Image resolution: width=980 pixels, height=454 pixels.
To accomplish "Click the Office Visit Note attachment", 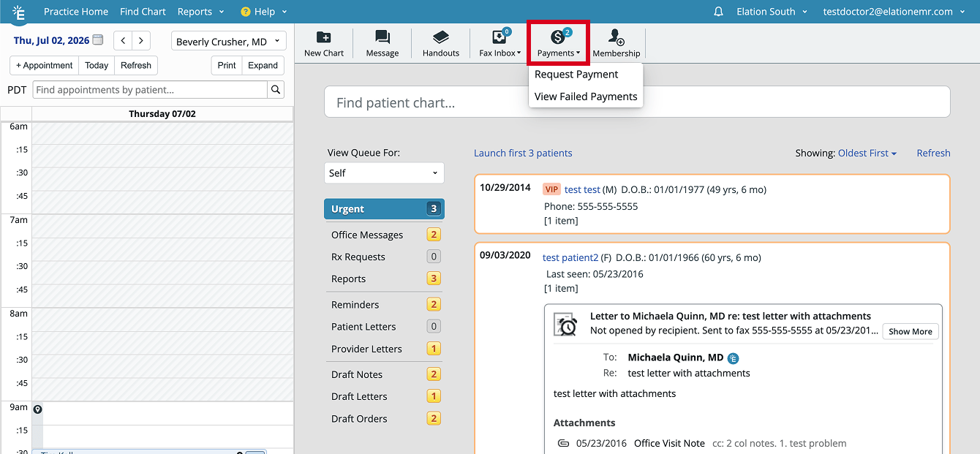I will pos(669,443).
